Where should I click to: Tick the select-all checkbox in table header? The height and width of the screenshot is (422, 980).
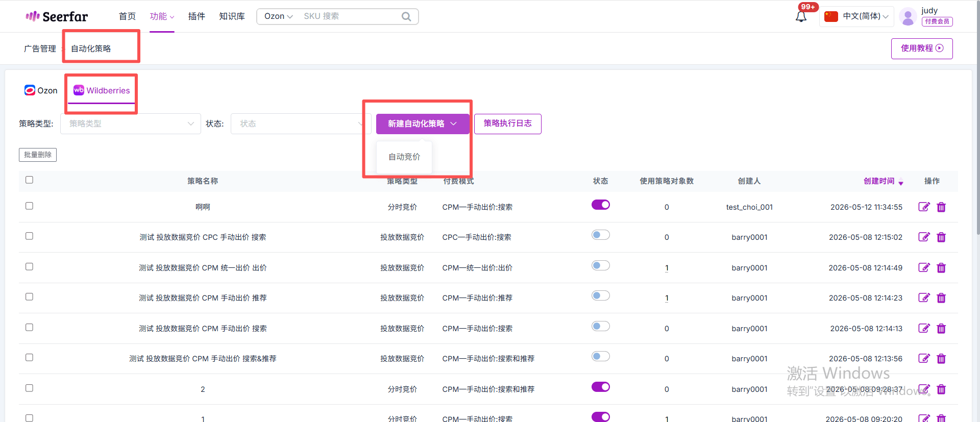(29, 180)
